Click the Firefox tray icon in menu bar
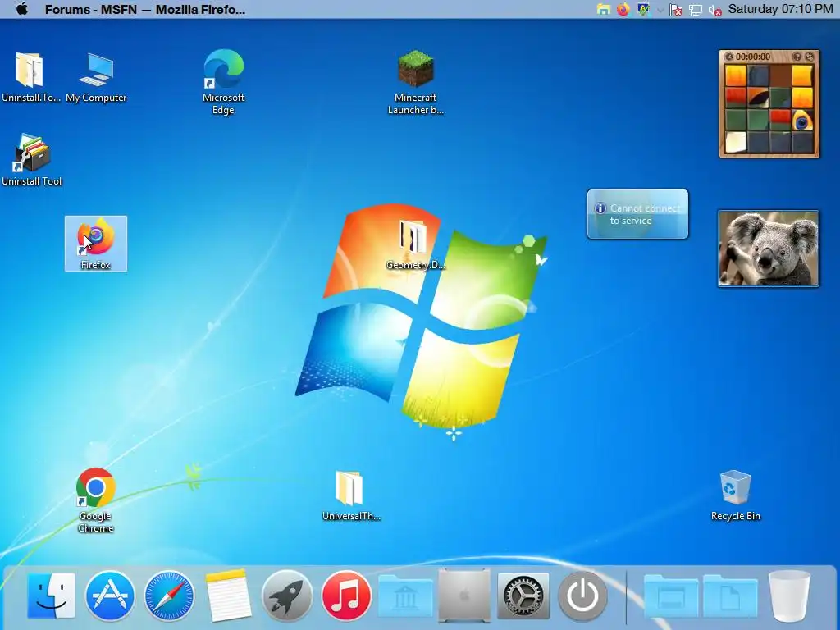 tap(623, 10)
